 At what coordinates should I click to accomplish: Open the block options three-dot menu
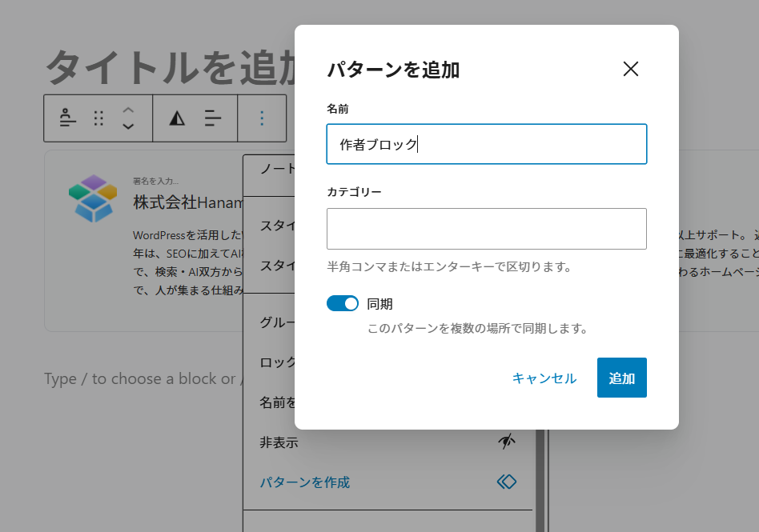(262, 118)
